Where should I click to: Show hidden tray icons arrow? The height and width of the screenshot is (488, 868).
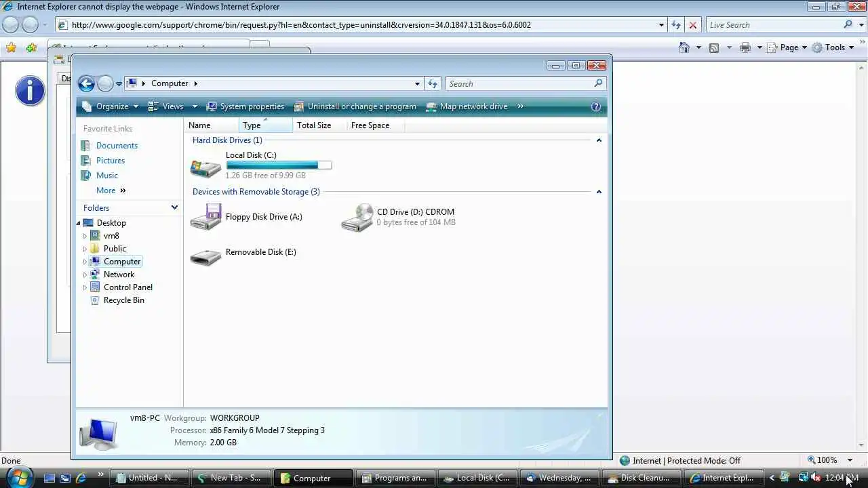click(x=772, y=478)
